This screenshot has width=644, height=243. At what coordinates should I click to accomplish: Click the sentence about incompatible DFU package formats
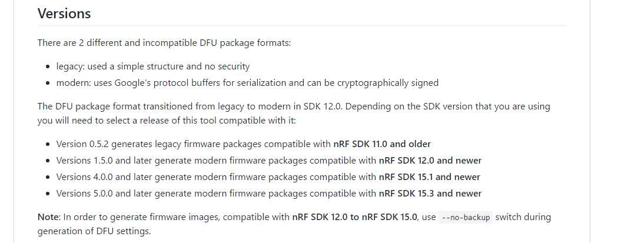coord(164,43)
